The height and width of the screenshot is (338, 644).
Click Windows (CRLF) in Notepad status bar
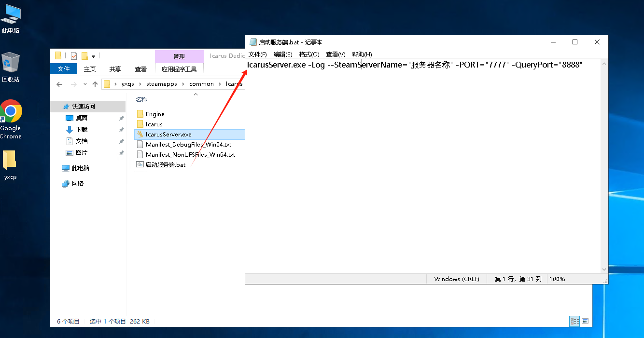(x=457, y=279)
